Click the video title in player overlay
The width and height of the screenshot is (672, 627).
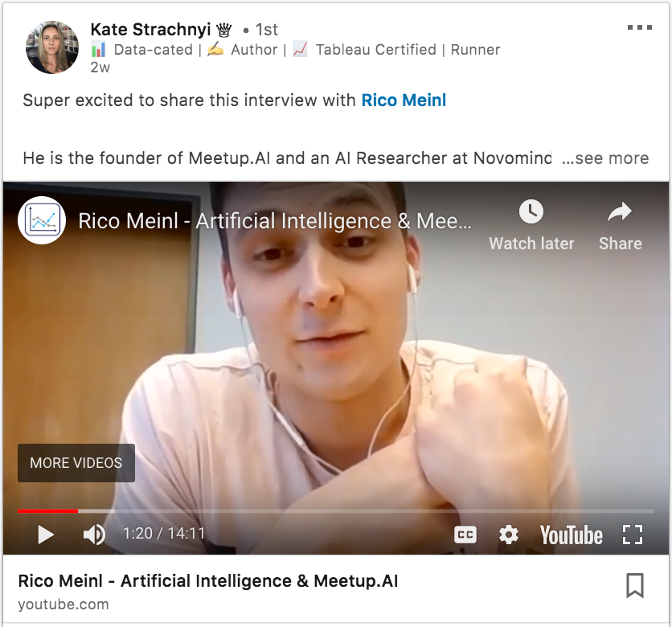tap(275, 221)
